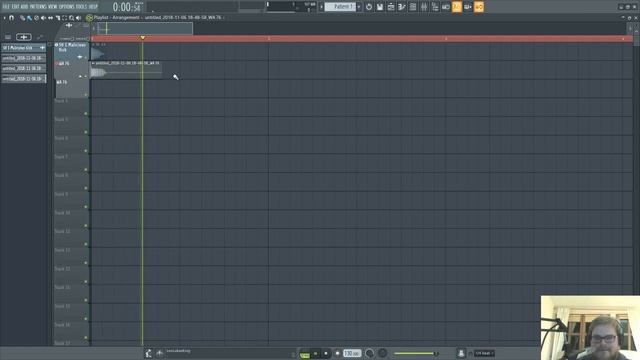
Task: Click the yellow playhead marker on timeline
Action: coord(142,38)
